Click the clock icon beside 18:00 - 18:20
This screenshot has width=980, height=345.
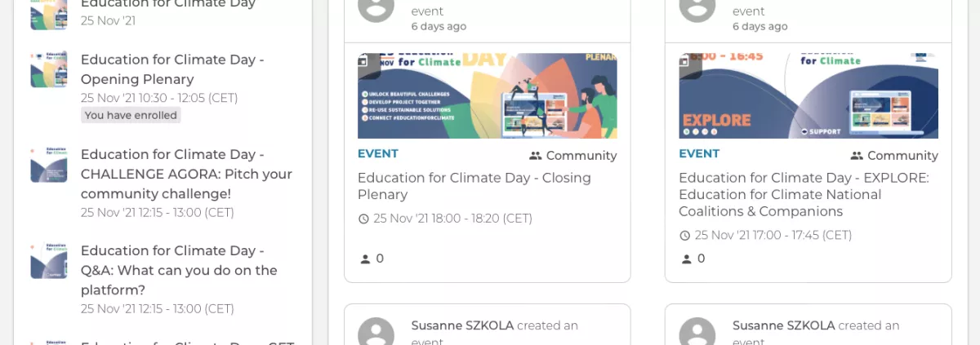click(x=363, y=219)
